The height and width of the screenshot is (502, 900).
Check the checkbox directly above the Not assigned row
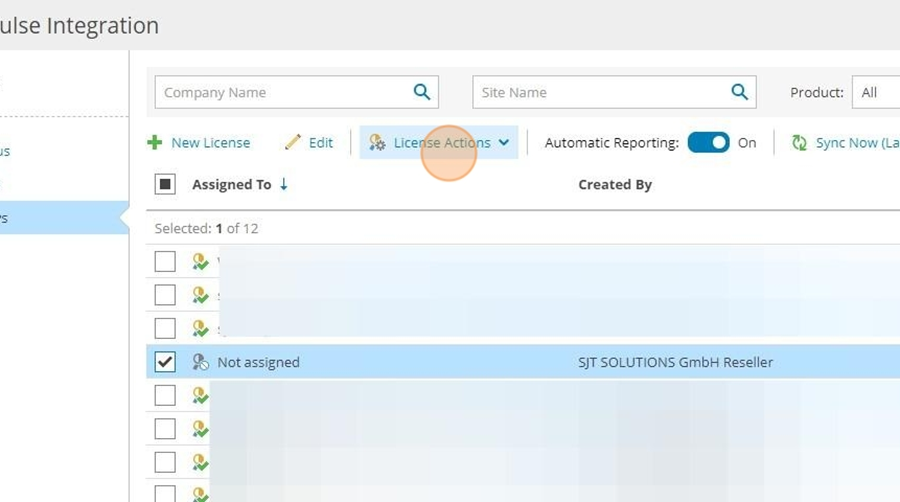[165, 329]
